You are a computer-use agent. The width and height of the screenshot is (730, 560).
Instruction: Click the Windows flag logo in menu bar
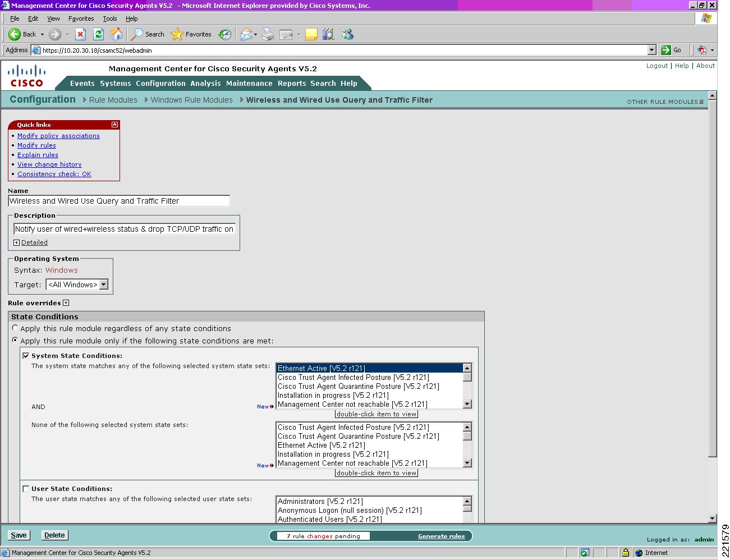(x=706, y=19)
